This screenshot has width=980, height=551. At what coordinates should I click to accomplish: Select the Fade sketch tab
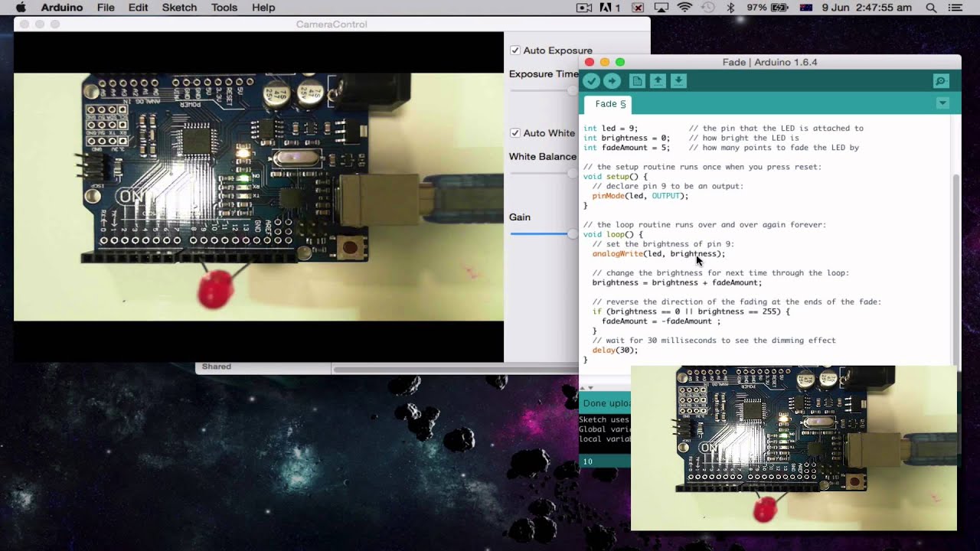tap(610, 104)
